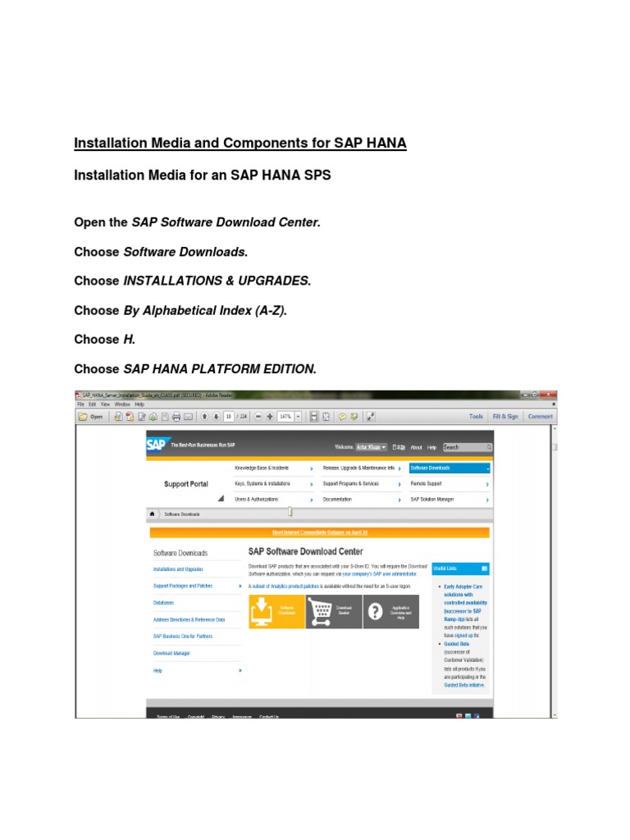Click the Software Downloads breadcrumb
630x840 pixels.
coord(181,514)
